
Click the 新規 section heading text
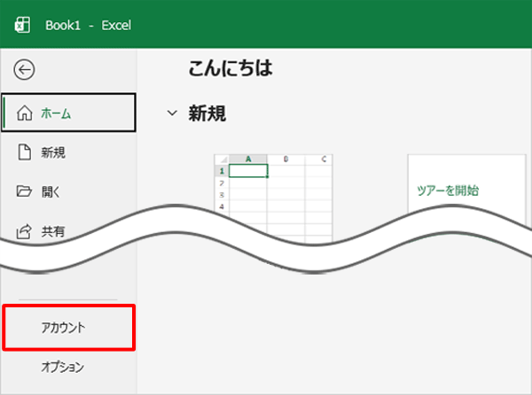[x=207, y=113]
